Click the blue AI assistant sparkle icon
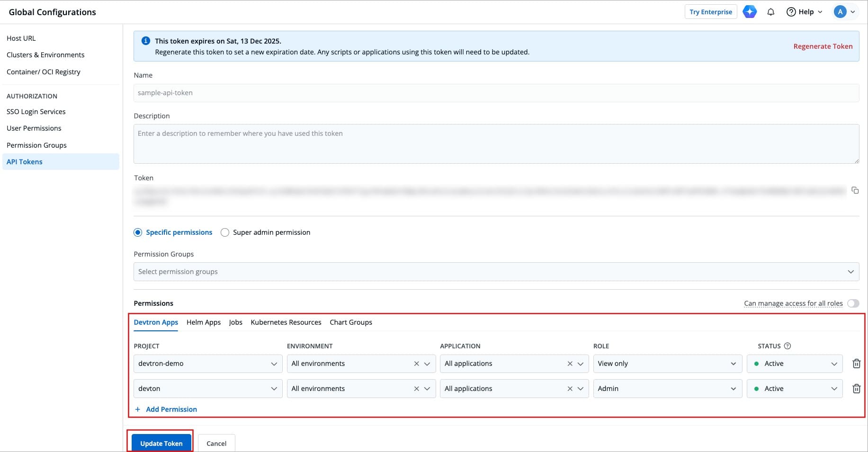This screenshot has height=452, width=868. (749, 12)
